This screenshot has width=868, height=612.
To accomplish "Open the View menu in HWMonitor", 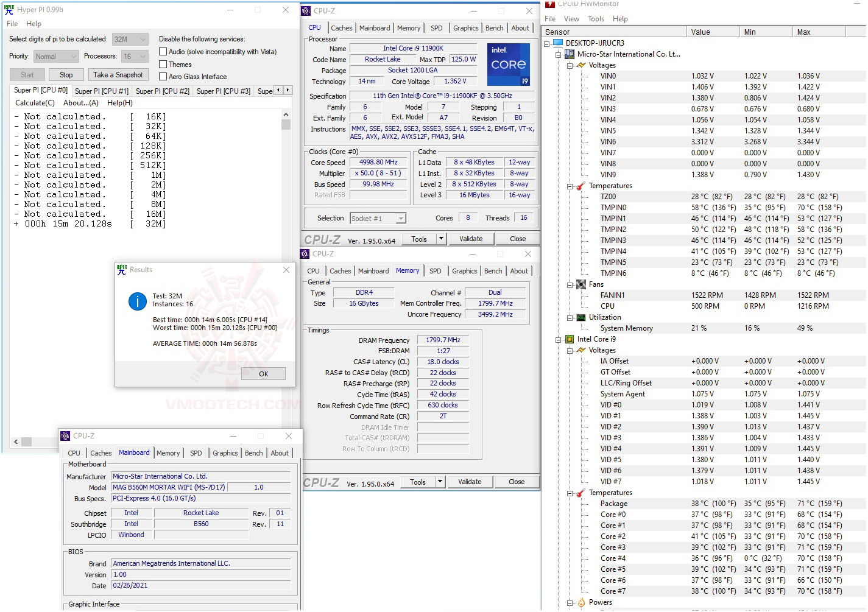I will point(571,18).
